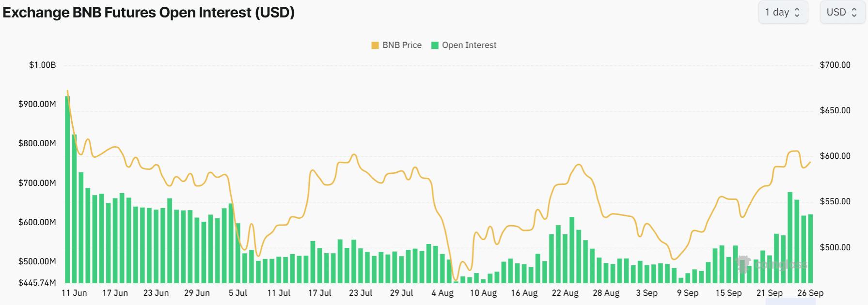Click the $1.00B left axis label

click(43, 65)
